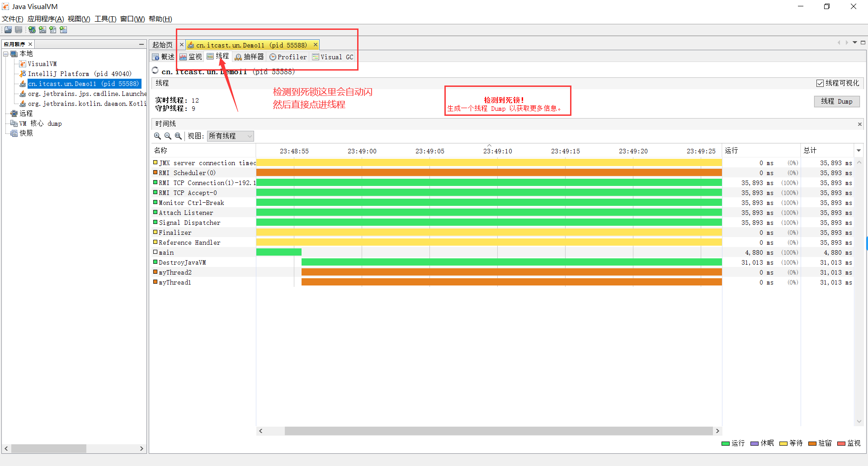Click the horizontal timeline scrollbar thumb
The height and width of the screenshot is (466, 868).
(x=497, y=431)
